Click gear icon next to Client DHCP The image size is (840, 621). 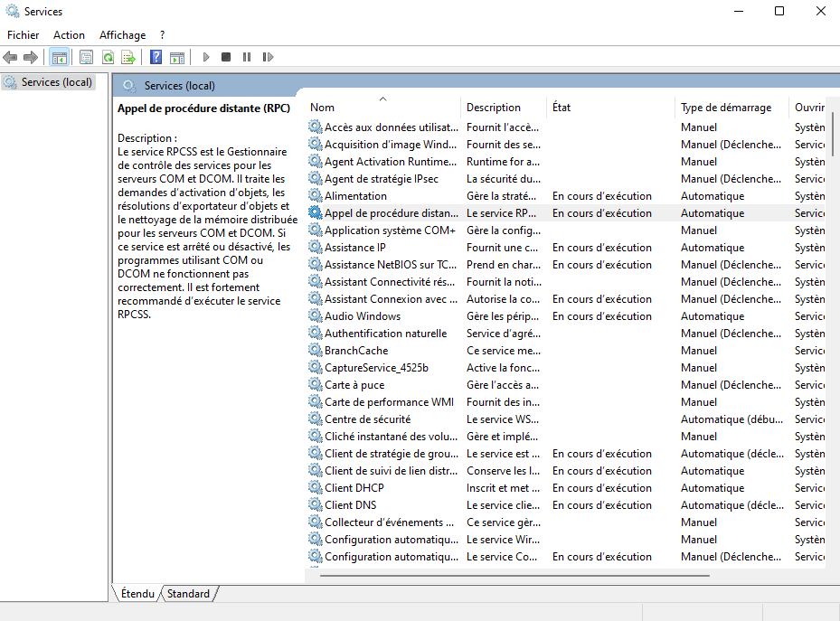pos(316,488)
